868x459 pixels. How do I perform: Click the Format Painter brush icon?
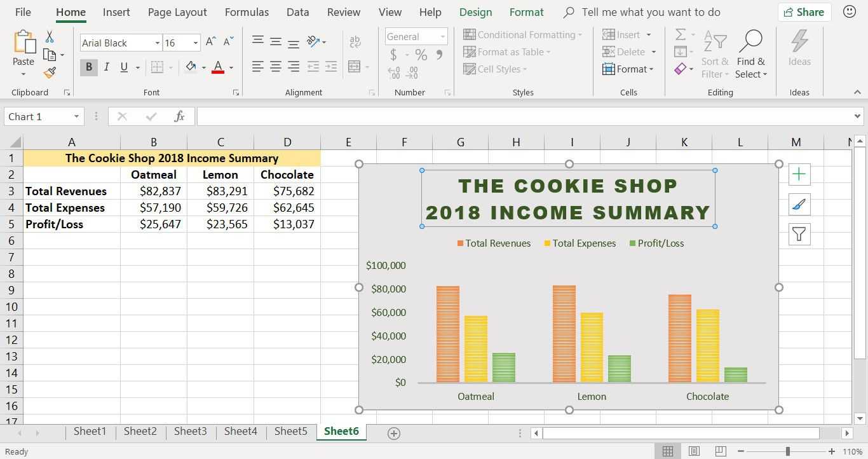click(50, 72)
